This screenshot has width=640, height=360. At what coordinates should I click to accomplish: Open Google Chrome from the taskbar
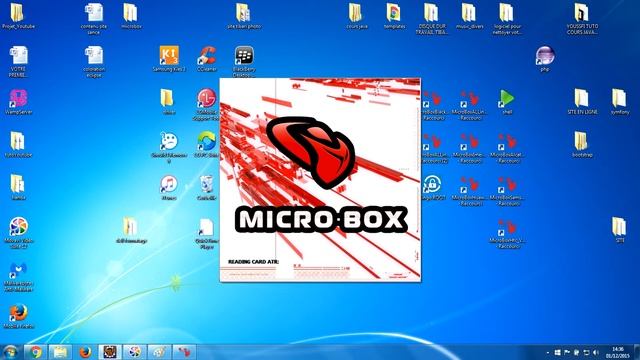[36, 352]
